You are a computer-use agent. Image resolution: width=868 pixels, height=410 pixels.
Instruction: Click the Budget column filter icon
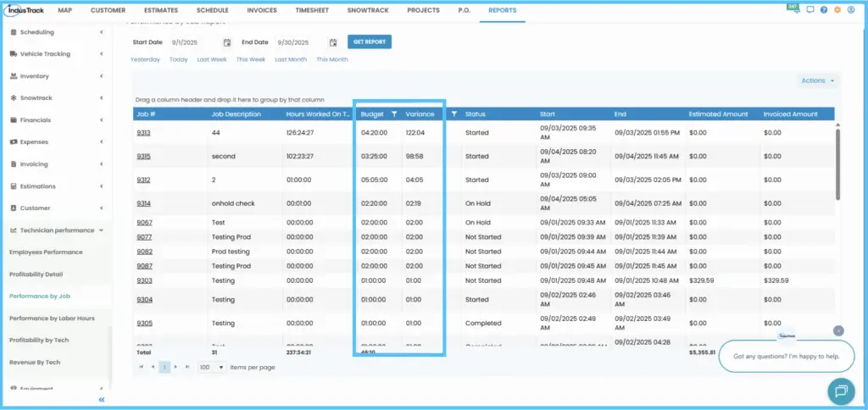pyautogui.click(x=394, y=114)
